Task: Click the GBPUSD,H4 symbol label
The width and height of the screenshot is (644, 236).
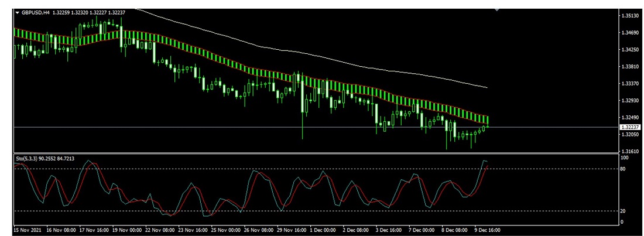Action: pyautogui.click(x=35, y=12)
